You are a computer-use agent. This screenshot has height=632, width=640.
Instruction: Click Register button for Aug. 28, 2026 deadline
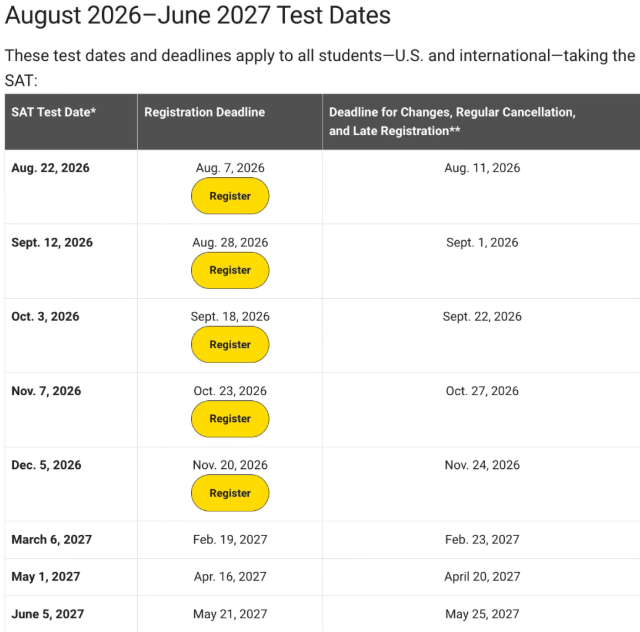(x=230, y=270)
